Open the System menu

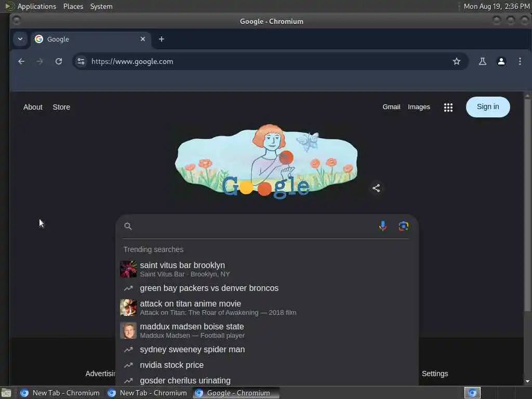click(x=101, y=6)
